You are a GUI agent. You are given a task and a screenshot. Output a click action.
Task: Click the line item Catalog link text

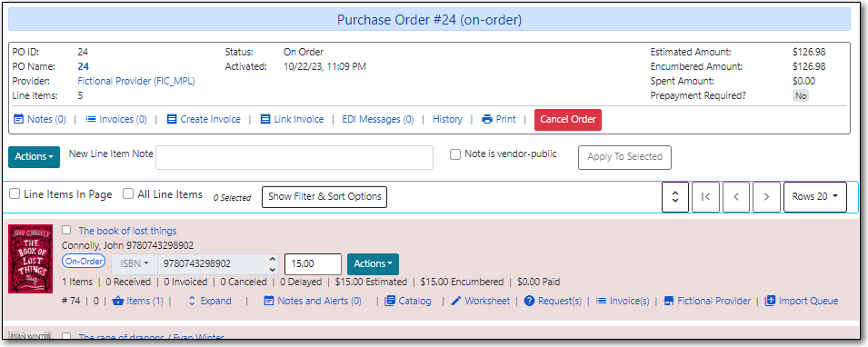(x=414, y=301)
